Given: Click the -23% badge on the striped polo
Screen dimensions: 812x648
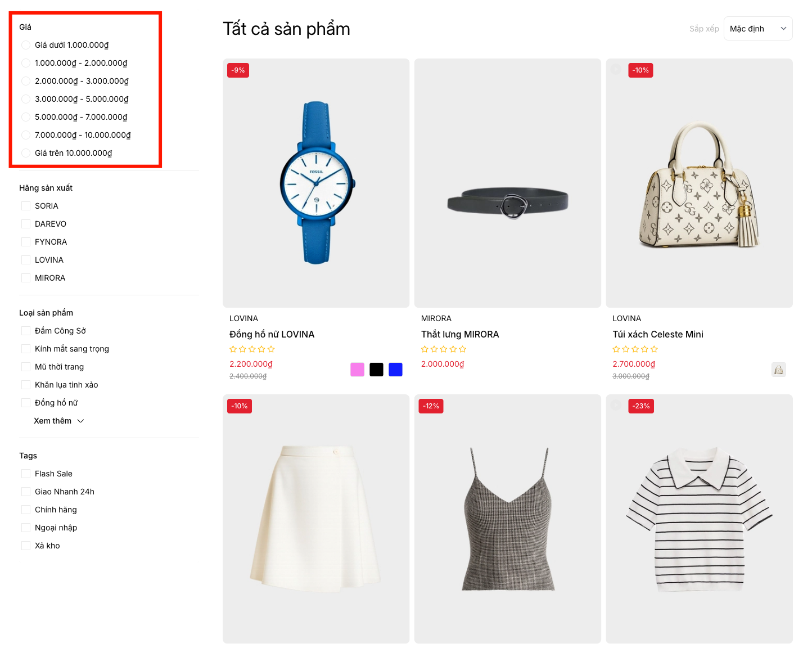Looking at the screenshot, I should [x=641, y=406].
